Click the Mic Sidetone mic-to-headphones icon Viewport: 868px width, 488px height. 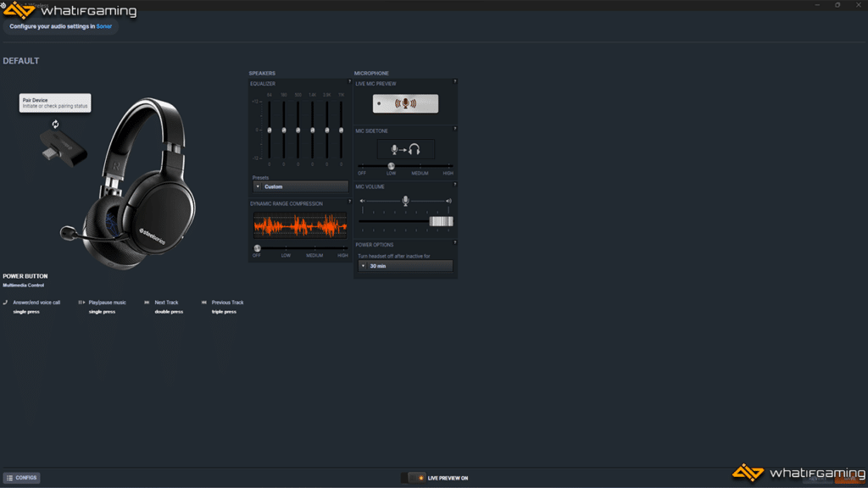pos(405,150)
